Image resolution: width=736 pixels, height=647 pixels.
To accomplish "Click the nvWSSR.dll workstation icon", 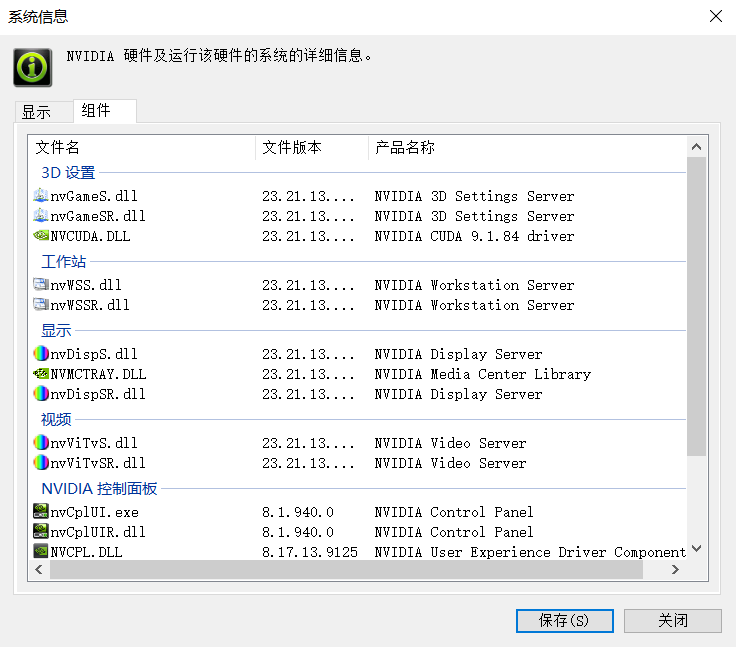I will tap(41, 304).
